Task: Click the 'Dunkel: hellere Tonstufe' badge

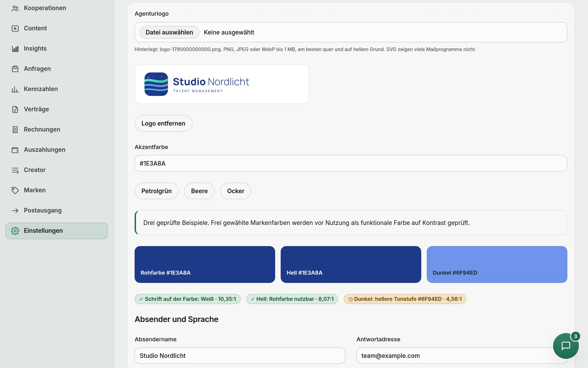Action: point(405,299)
